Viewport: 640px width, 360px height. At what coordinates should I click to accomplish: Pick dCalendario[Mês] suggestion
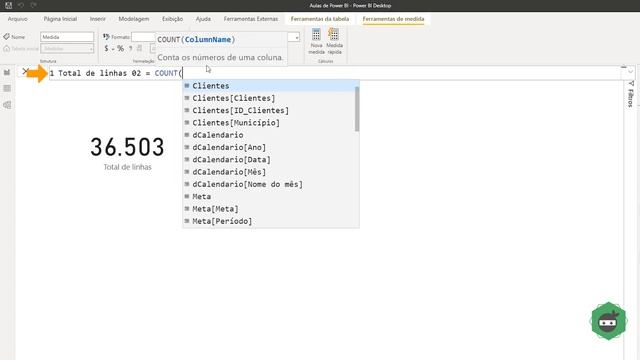[x=269, y=172]
